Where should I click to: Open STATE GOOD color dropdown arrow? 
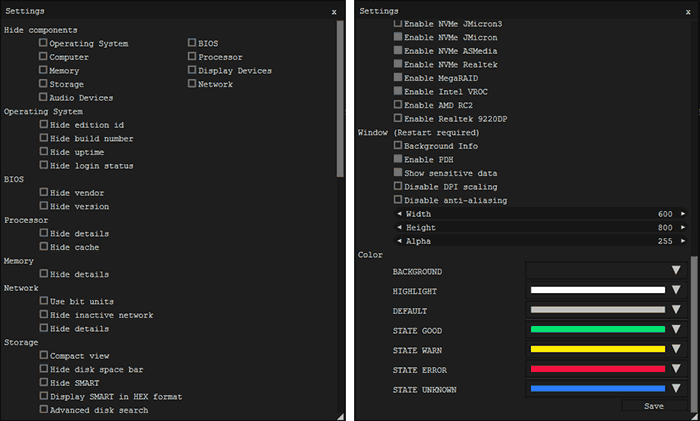(x=676, y=329)
